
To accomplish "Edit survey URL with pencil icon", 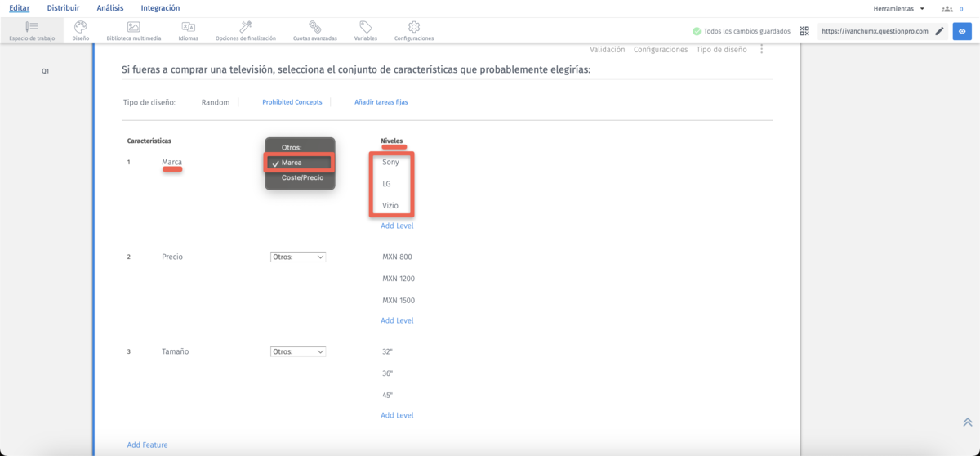I will tap(939, 31).
